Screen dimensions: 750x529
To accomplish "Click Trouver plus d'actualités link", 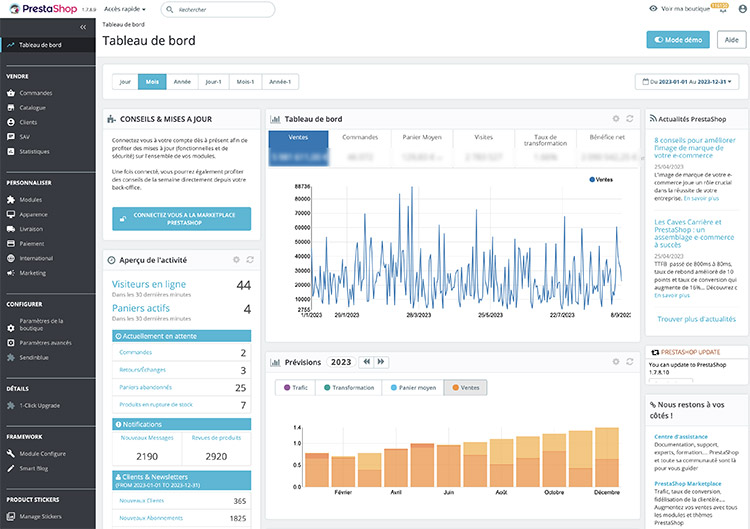I will (x=696, y=319).
